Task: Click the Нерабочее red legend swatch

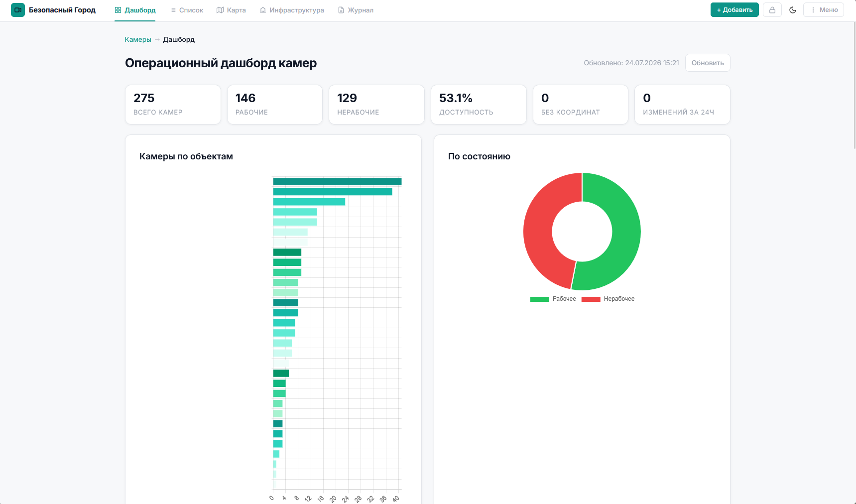Action: [x=591, y=299]
